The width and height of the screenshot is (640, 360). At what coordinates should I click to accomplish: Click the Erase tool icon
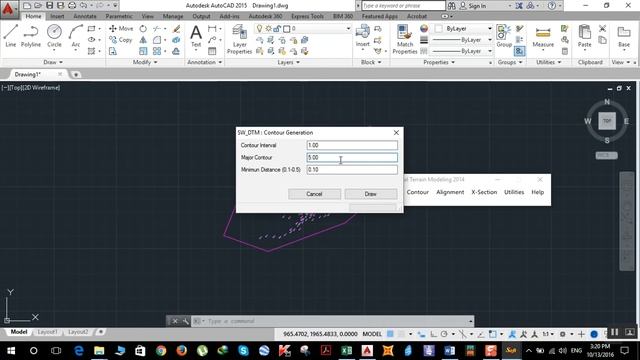coord(176,29)
